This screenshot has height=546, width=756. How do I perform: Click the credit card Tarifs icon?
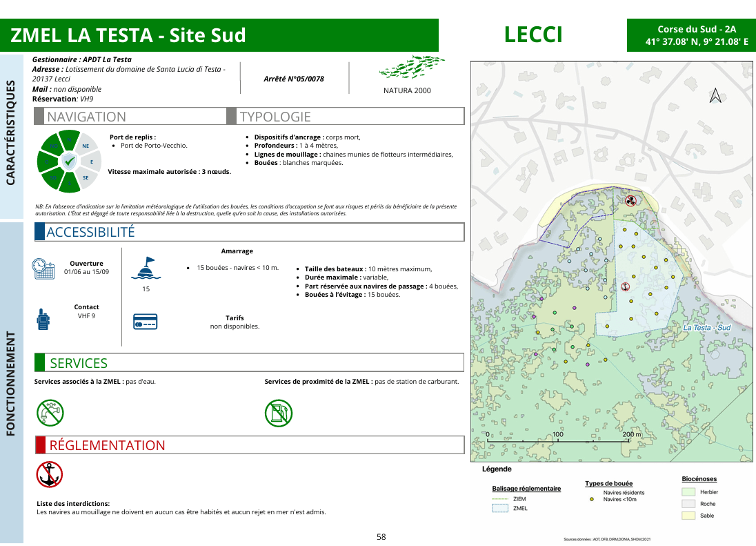(x=145, y=322)
